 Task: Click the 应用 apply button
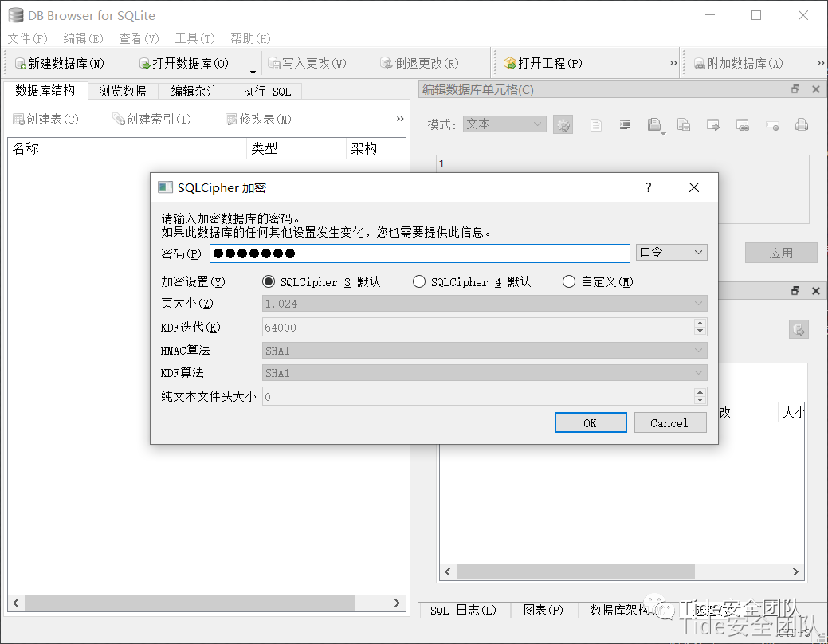(x=781, y=253)
